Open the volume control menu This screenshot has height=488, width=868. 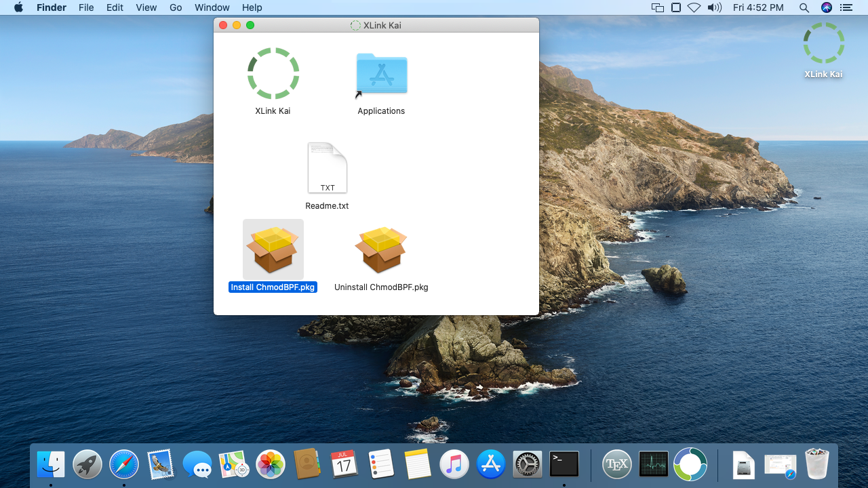click(714, 7)
